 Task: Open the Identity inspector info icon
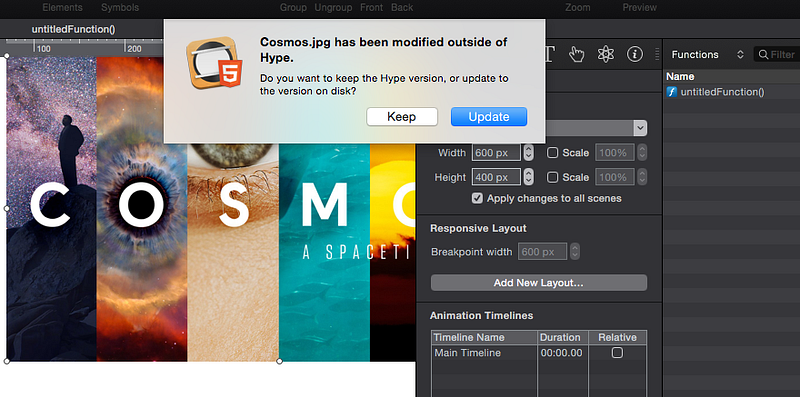tap(635, 54)
